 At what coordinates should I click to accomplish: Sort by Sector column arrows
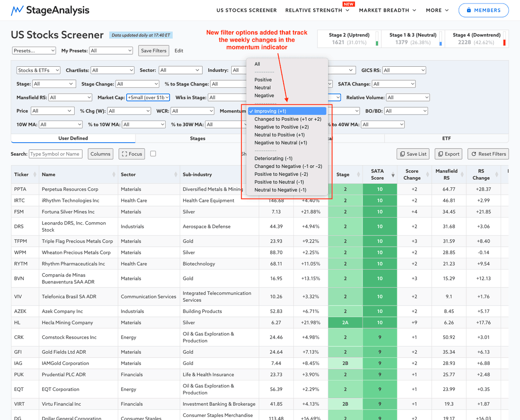pyautogui.click(x=176, y=174)
